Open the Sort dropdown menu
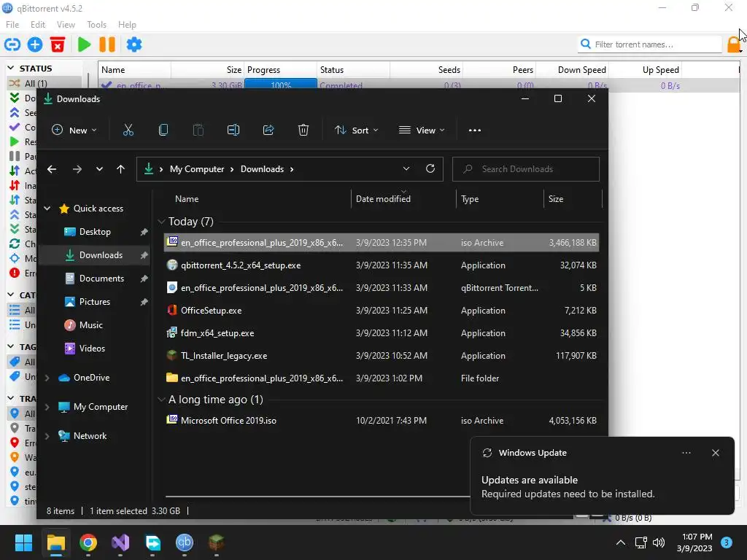The height and width of the screenshot is (560, 747). coord(356,130)
